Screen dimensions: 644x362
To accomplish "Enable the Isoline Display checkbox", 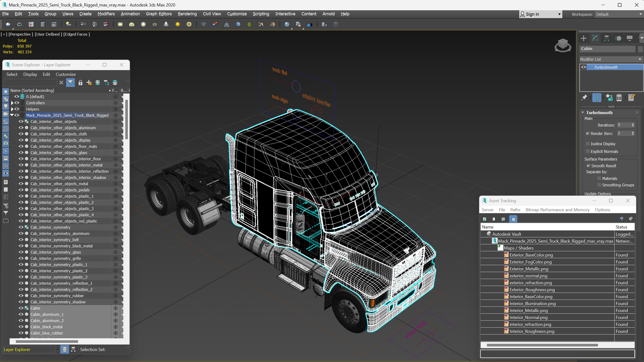I will point(588,144).
